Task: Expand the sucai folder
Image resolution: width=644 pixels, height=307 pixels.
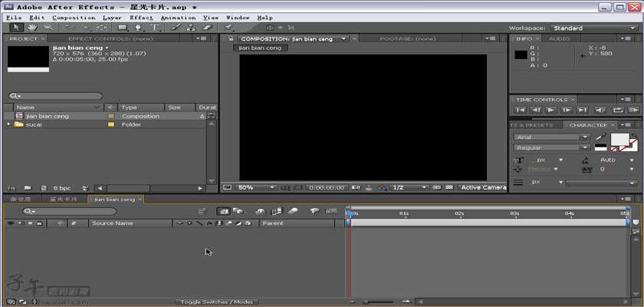Action: [x=9, y=124]
